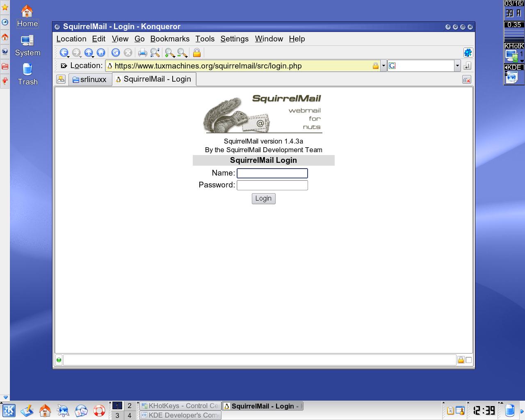This screenshot has height=420, width=525.
Task: Click into the Google search box
Action: click(421, 66)
